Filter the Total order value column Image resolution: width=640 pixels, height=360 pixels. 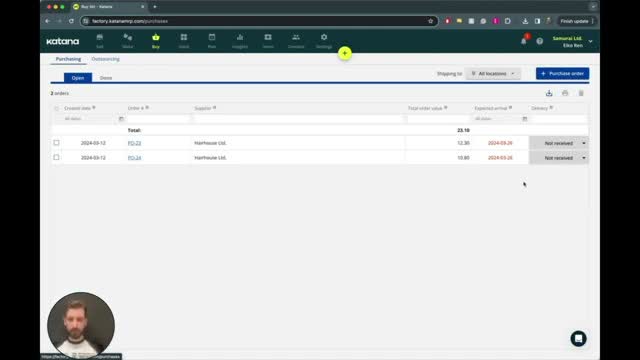tap(446, 108)
